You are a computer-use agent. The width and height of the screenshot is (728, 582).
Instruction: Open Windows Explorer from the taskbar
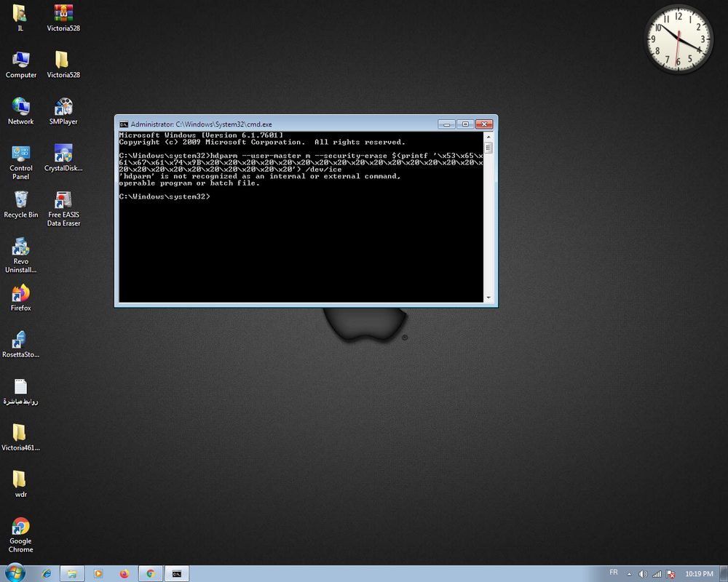[72, 574]
